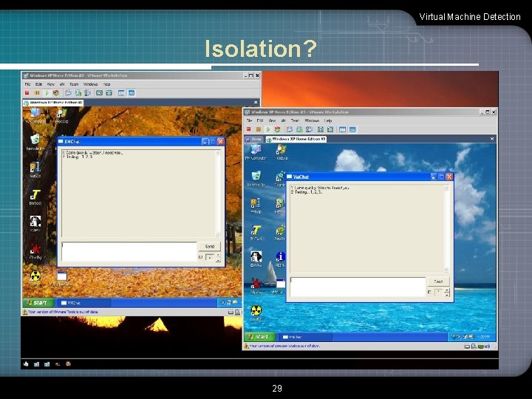532x399 pixels.
Task: Take a snapshot using the #3 window toolbar
Action: click(290, 129)
